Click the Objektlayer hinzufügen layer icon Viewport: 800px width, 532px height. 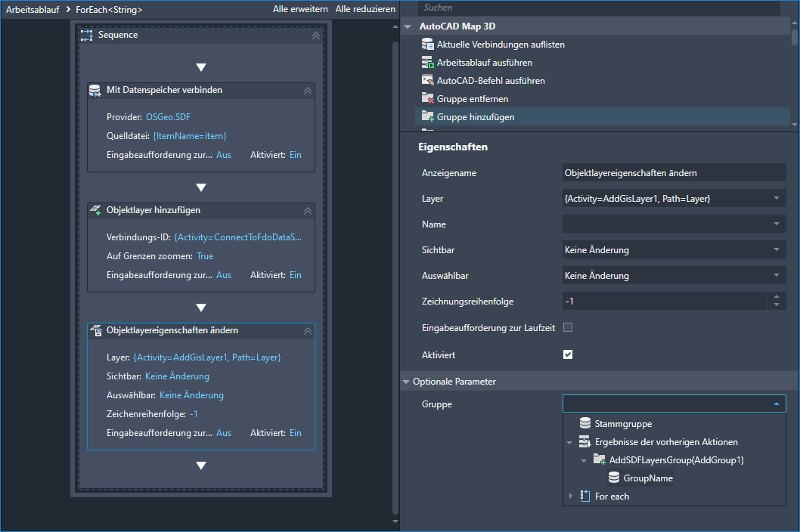(95, 210)
